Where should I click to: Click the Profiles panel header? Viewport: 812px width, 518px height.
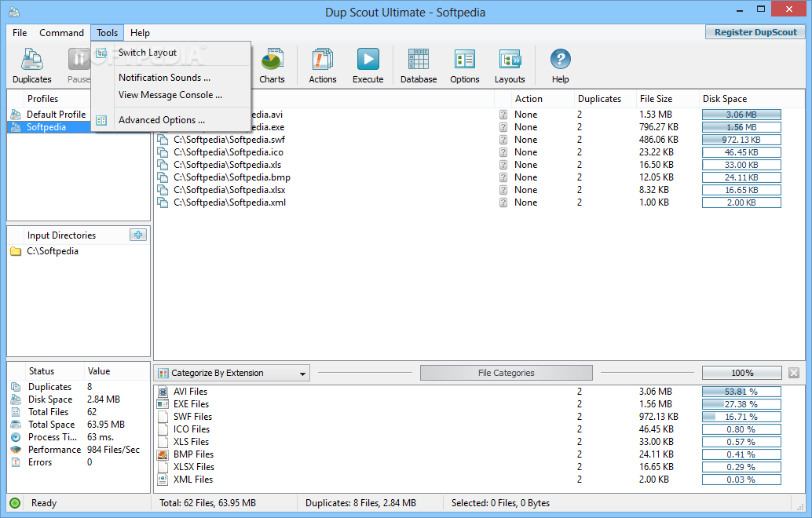tap(42, 99)
